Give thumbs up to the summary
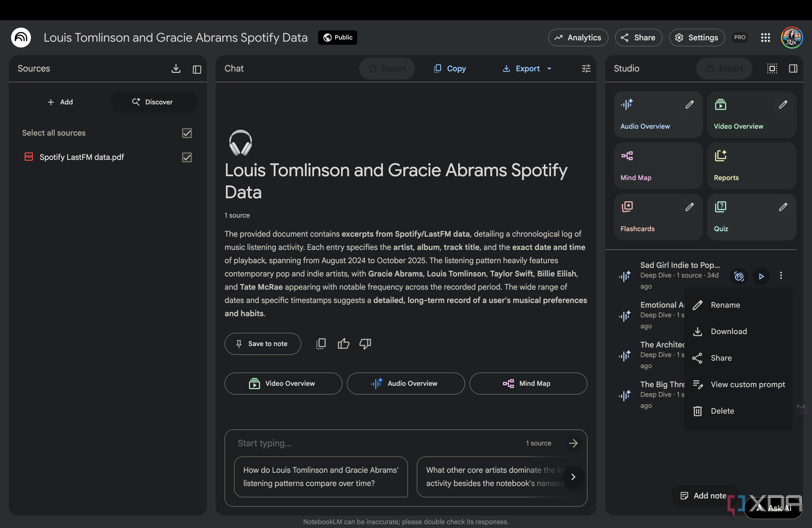Image resolution: width=812 pixels, height=528 pixels. pyautogui.click(x=343, y=344)
